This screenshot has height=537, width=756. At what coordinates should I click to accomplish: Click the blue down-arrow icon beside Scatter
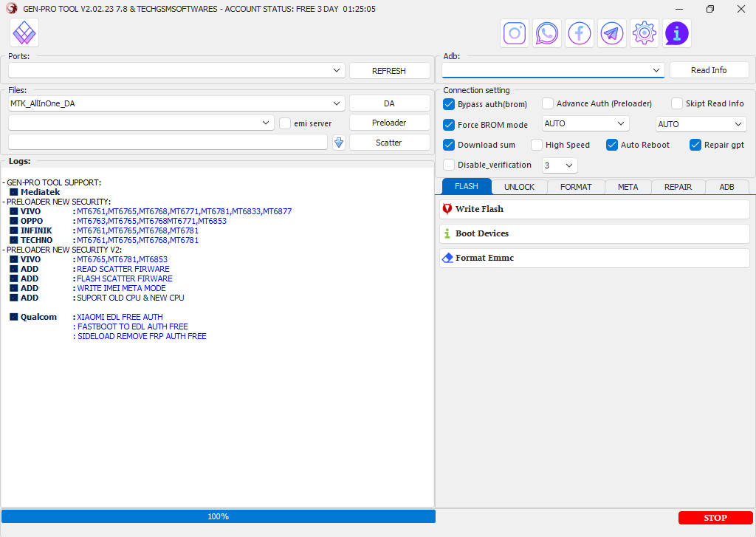(x=339, y=143)
